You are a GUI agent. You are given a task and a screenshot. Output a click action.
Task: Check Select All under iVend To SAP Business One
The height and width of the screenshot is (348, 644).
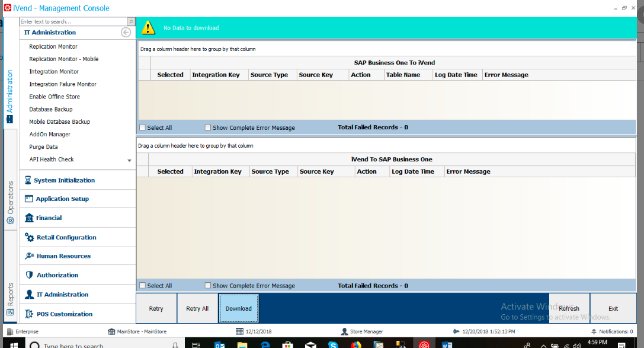[x=143, y=285]
